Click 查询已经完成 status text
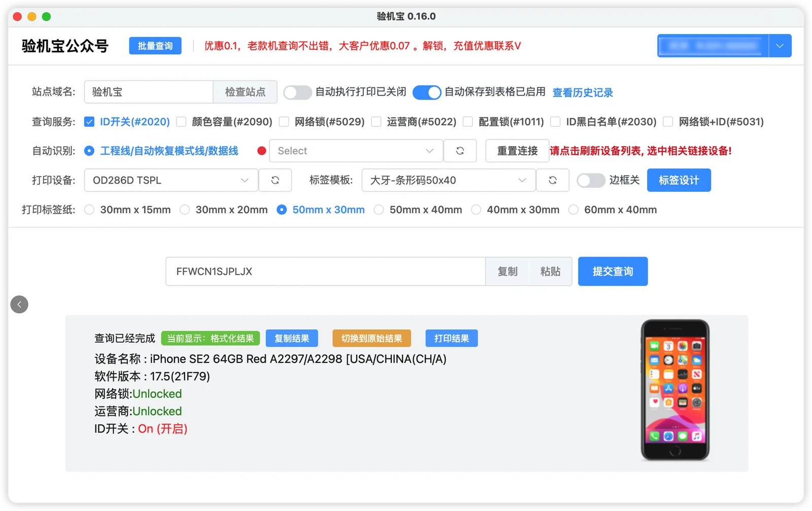The image size is (812, 511). click(125, 338)
